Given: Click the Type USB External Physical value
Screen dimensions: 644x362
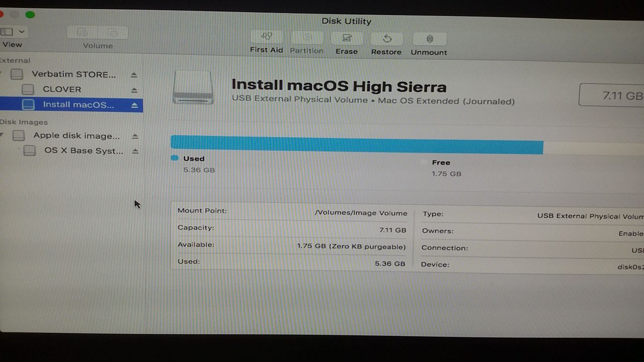Looking at the screenshot, I should 591,216.
